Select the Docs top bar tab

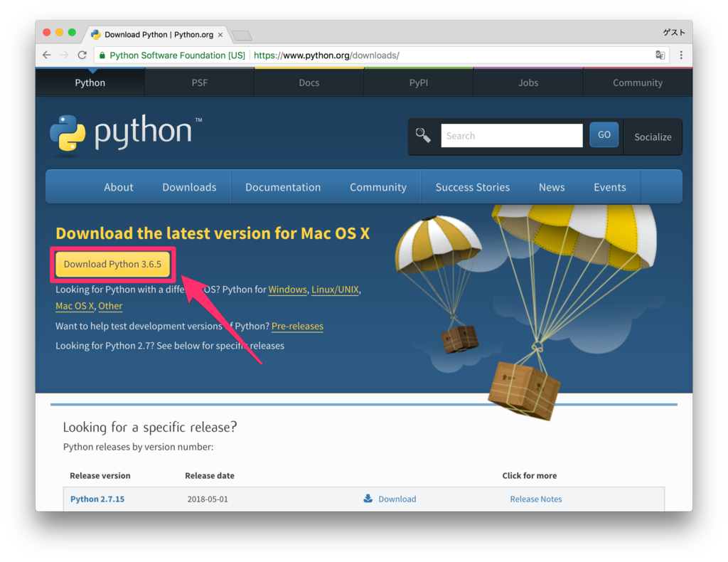309,83
